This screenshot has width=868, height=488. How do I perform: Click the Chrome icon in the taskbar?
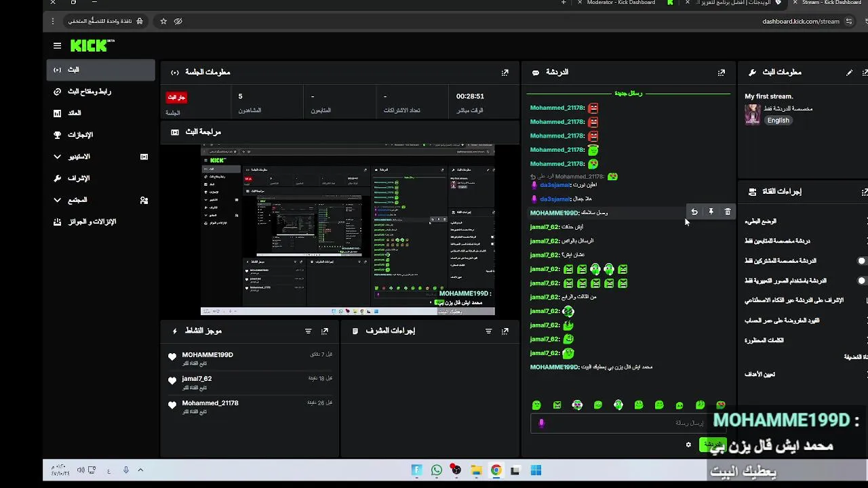click(496, 470)
